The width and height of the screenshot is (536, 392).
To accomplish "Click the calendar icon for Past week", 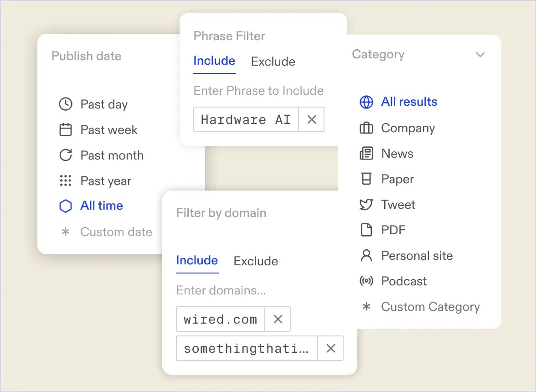I will point(66,129).
